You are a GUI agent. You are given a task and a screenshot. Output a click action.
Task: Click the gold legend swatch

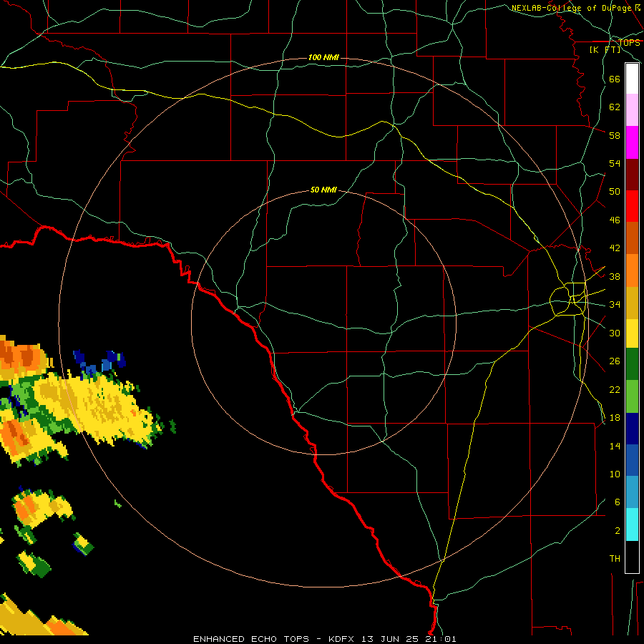pyautogui.click(x=632, y=303)
